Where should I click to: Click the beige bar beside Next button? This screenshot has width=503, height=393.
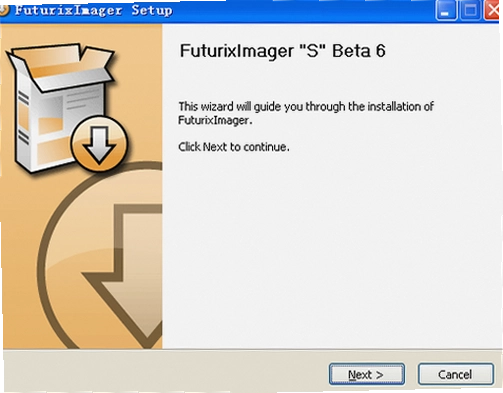(167, 372)
